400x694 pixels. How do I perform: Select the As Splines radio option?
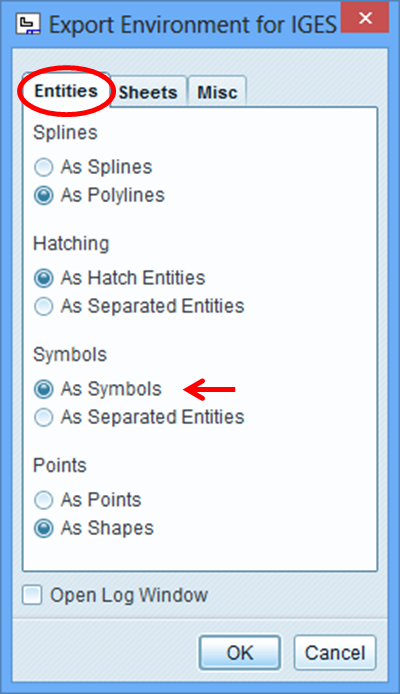[x=93, y=167]
